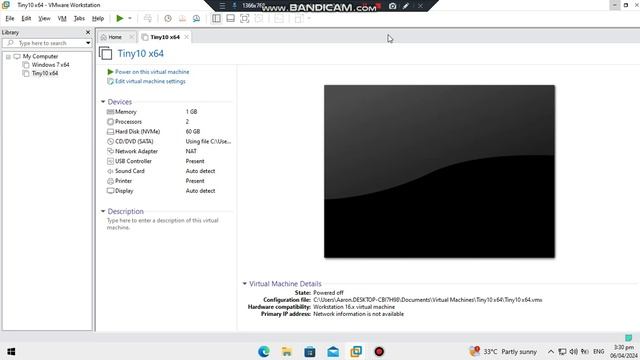Open File Explorer from the taskbar
Viewport: 640px width, 360px height.
click(x=287, y=351)
